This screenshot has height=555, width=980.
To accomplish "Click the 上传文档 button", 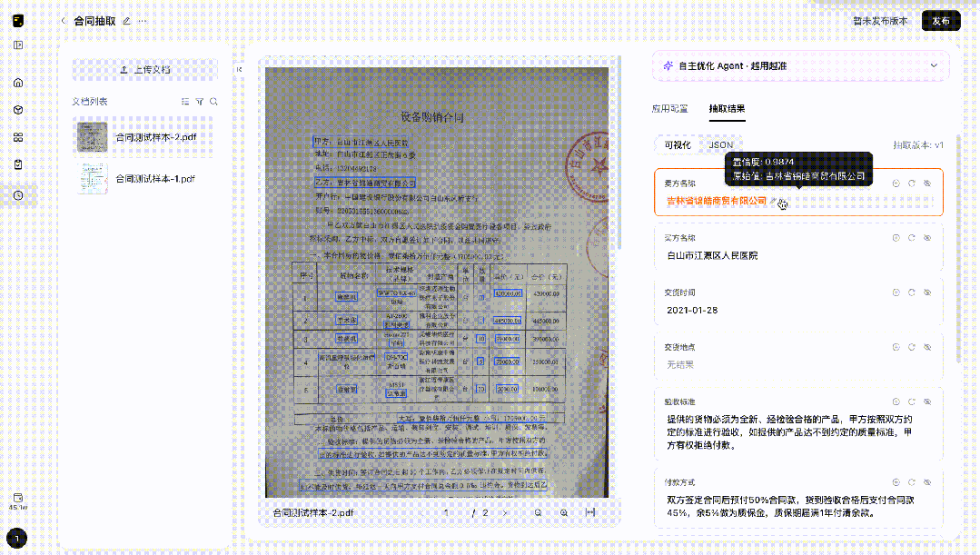I will point(145,69).
